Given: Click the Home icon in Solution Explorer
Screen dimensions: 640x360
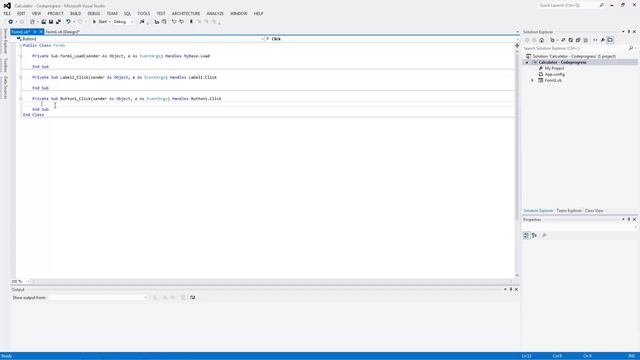Looking at the screenshot, I should 542,40.
